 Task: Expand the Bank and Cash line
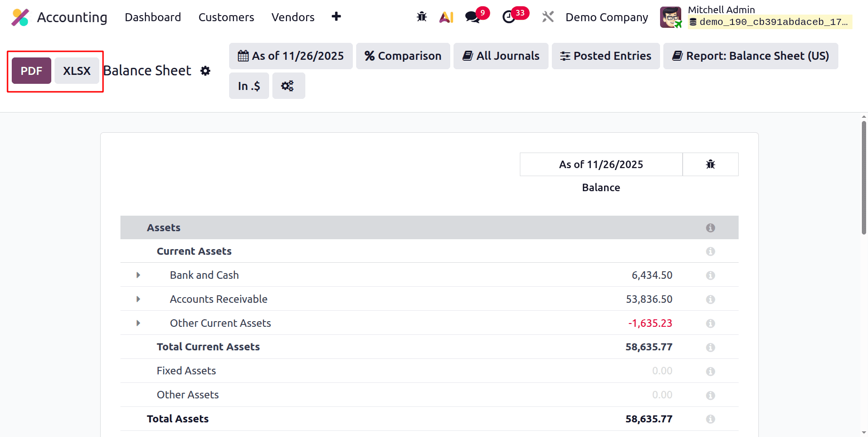point(138,275)
